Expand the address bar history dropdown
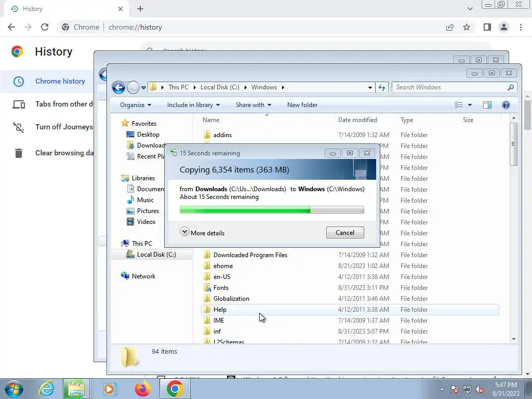This screenshot has width=532, height=399. point(370,87)
